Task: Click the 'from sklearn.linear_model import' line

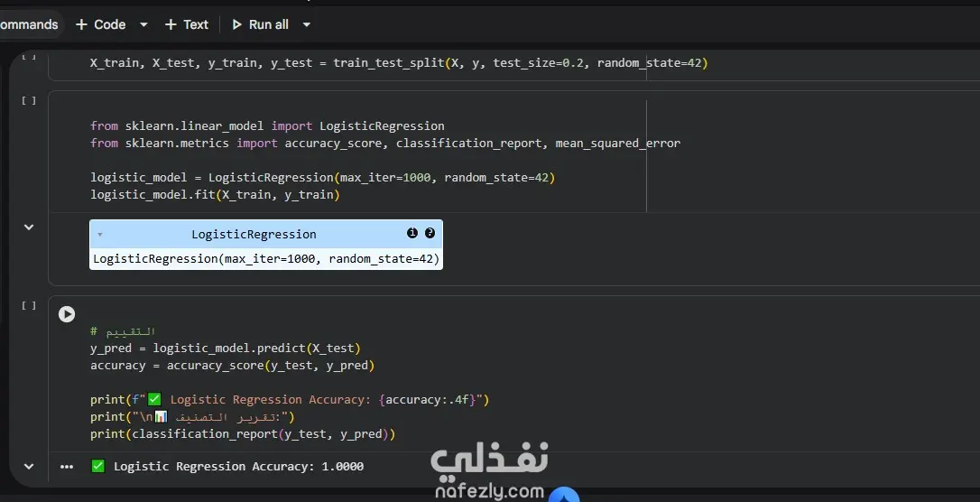Action: click(x=267, y=125)
